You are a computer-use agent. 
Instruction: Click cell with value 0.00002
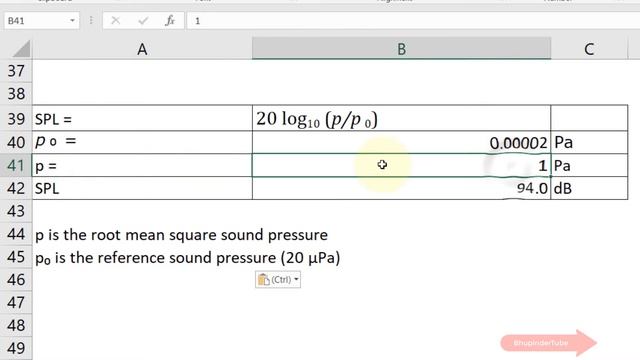[x=401, y=142]
